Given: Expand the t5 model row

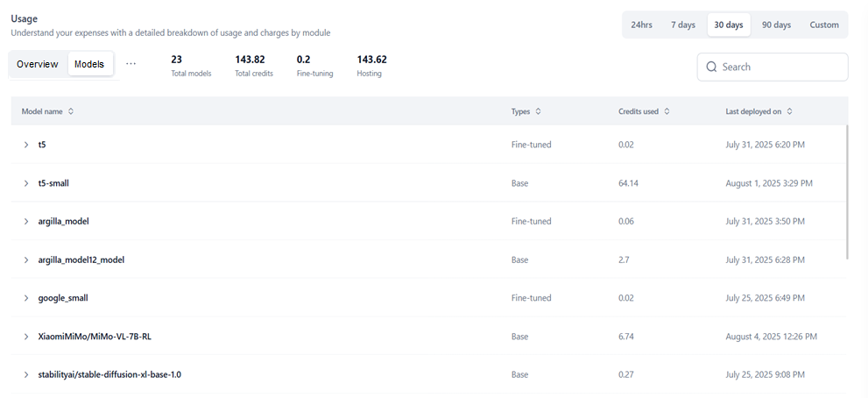Looking at the screenshot, I should click(26, 145).
